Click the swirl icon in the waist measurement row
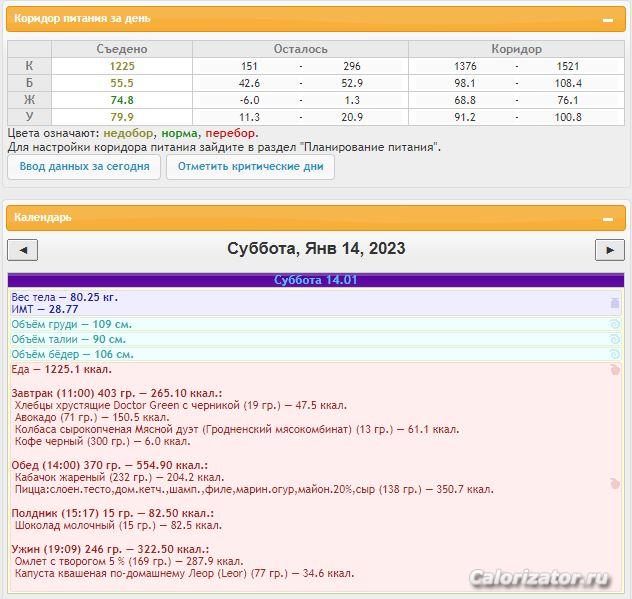 click(x=615, y=340)
